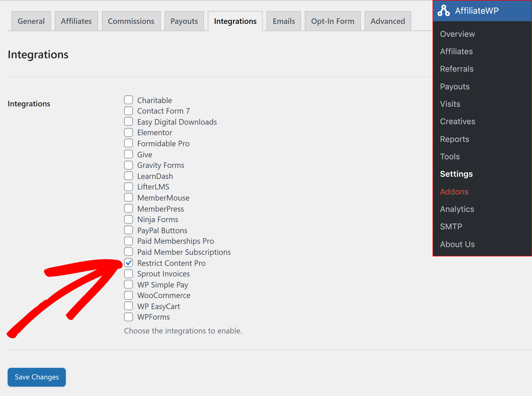
Task: Tick the MemberPress integration checkbox
Action: pyautogui.click(x=129, y=208)
